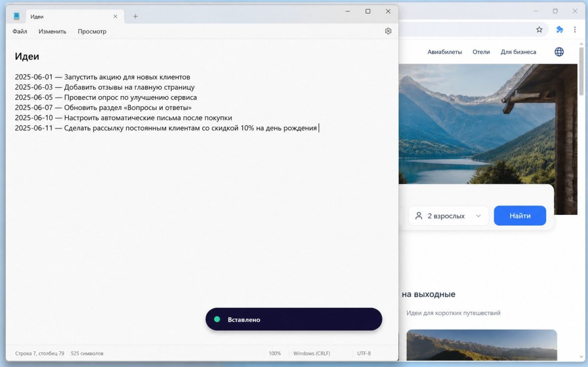
Task: Click the line 'Настроить автоматические письма после покупки'
Action: pyautogui.click(x=123, y=118)
